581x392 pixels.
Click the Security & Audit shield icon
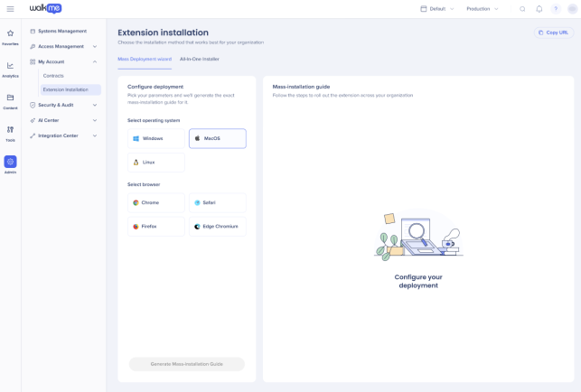pos(33,105)
